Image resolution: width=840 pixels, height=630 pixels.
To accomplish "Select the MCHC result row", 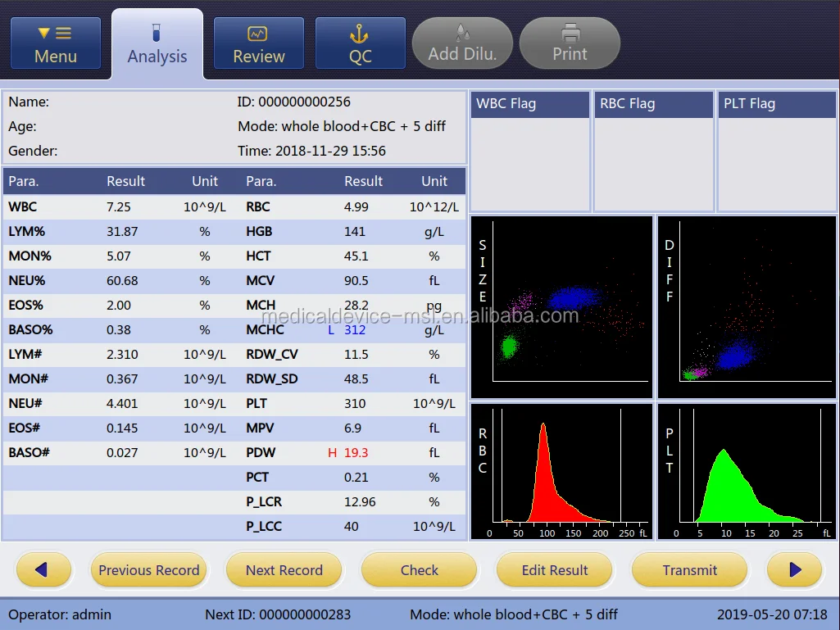I will coord(354,330).
